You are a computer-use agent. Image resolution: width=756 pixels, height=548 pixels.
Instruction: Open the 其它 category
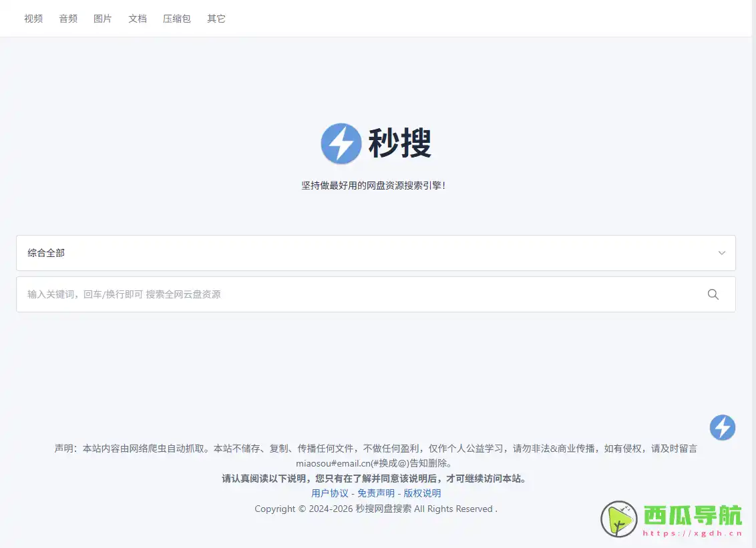[216, 19]
